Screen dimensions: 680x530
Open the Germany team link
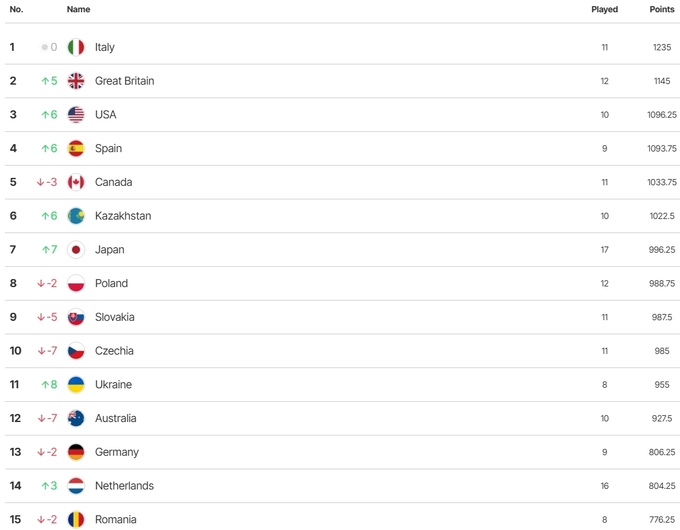point(116,452)
